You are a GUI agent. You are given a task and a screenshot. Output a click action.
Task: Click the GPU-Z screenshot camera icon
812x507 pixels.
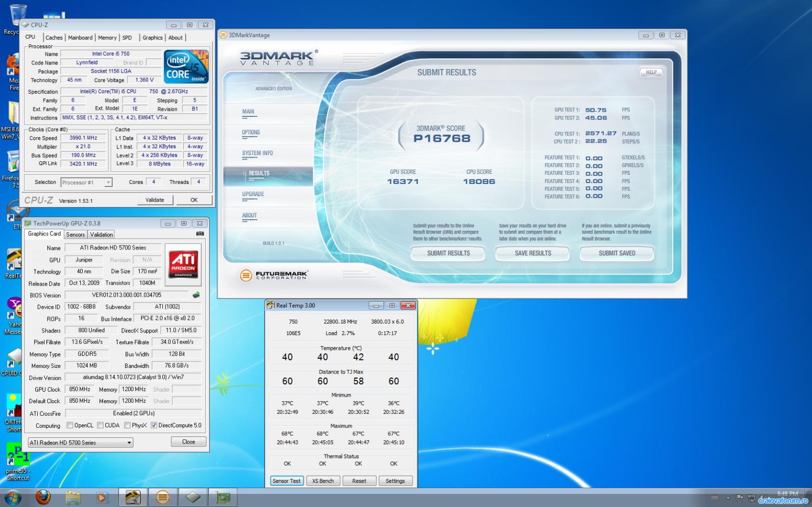[200, 233]
